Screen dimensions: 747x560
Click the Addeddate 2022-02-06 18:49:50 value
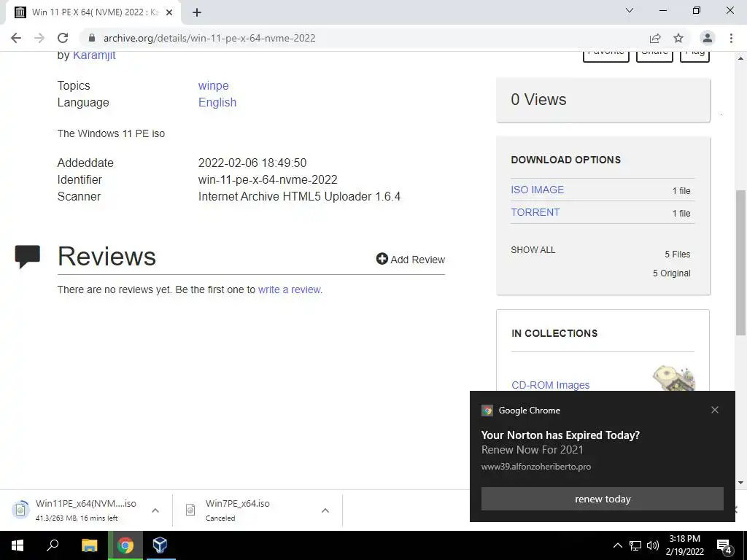(x=252, y=163)
